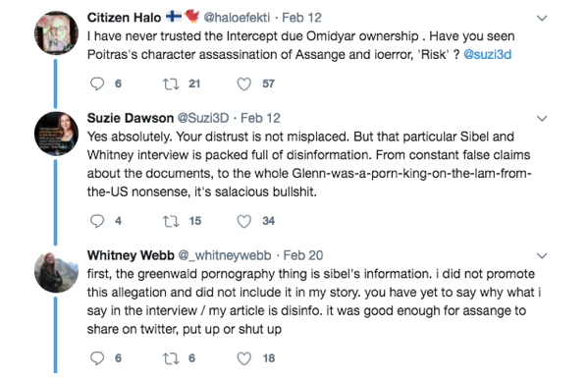Open Citizen Halo's profile name
588x382 pixels.
coord(124,18)
